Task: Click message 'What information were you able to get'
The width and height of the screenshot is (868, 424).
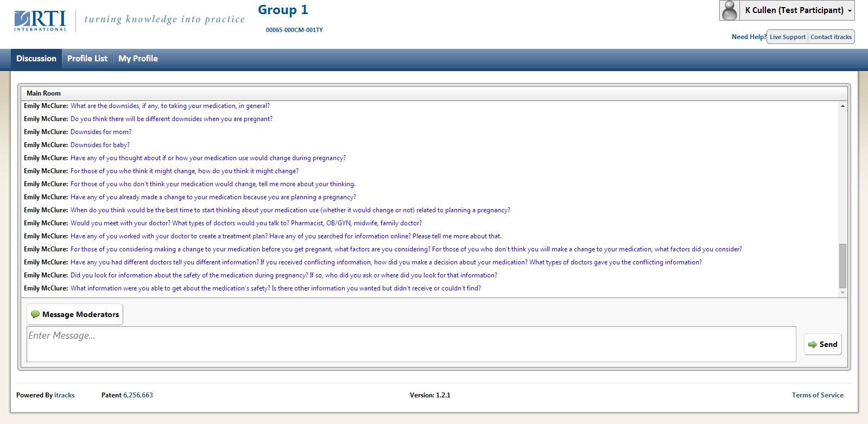Action: coord(276,288)
